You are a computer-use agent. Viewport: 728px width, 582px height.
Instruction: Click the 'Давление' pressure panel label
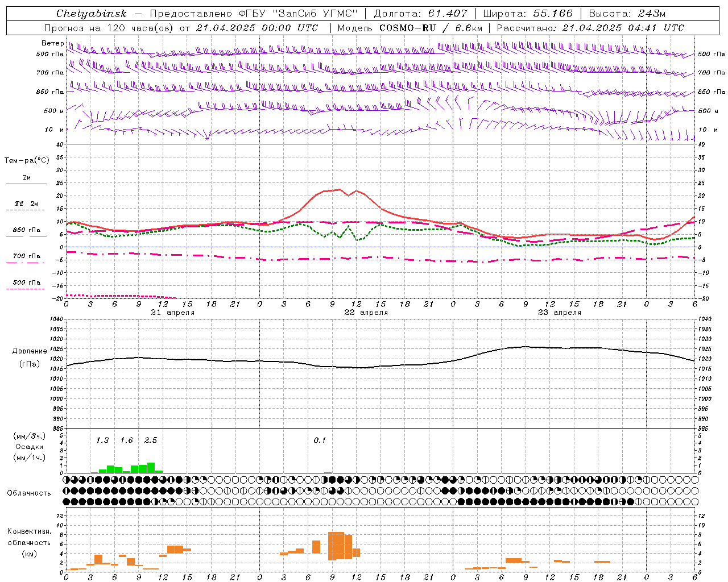30,351
